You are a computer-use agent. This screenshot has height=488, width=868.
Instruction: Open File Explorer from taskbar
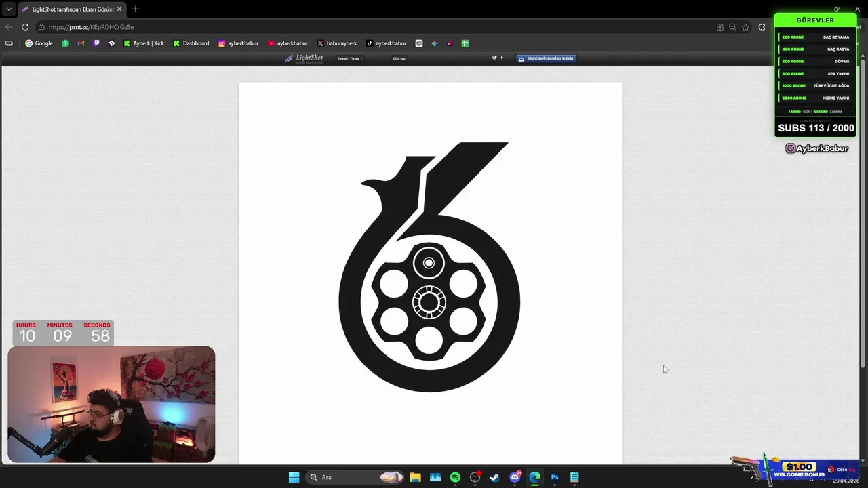415,477
